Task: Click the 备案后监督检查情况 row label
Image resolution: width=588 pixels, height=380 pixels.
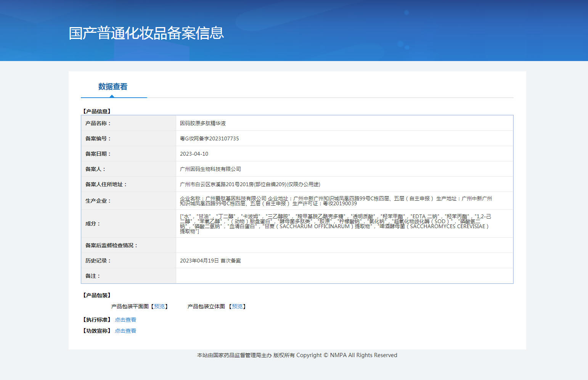Action: tap(111, 245)
